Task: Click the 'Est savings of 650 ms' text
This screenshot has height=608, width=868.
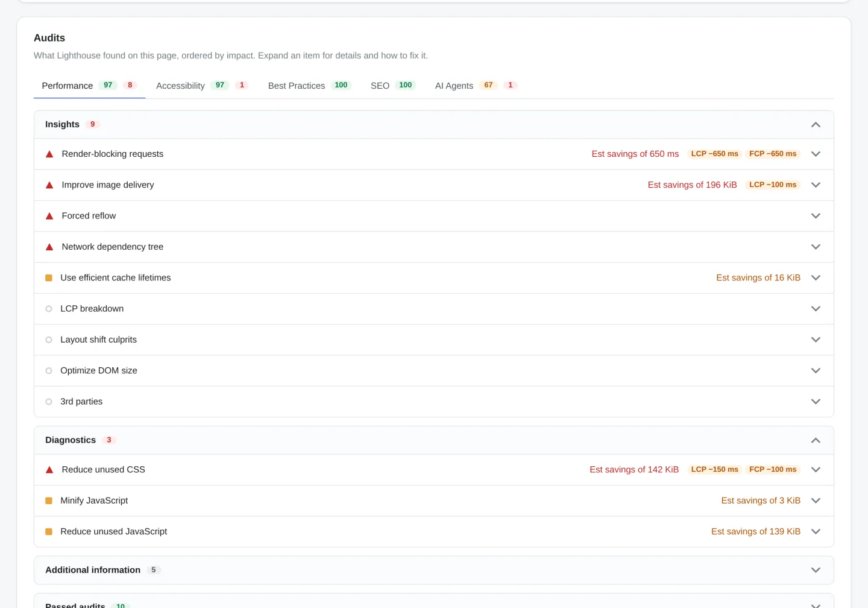Action: (635, 154)
